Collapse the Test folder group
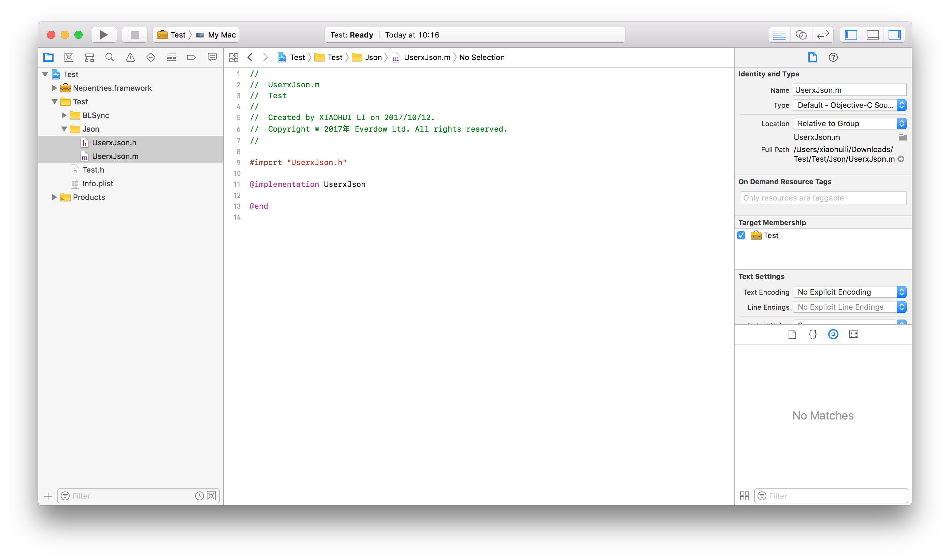Viewport: 950px width, 560px height. coord(54,102)
